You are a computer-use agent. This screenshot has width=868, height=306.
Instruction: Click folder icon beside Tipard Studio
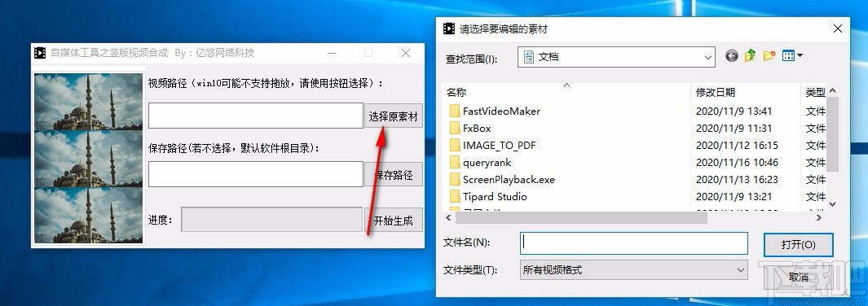click(455, 197)
